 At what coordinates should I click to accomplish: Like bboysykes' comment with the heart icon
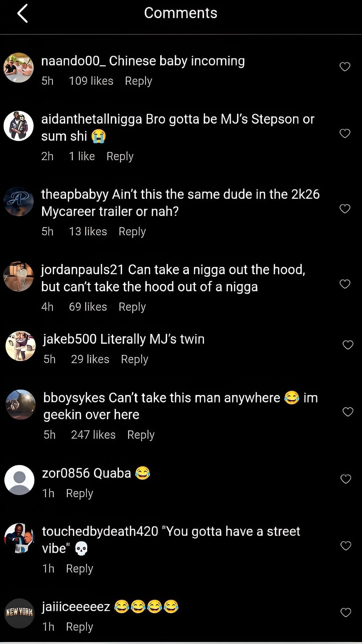point(348,412)
